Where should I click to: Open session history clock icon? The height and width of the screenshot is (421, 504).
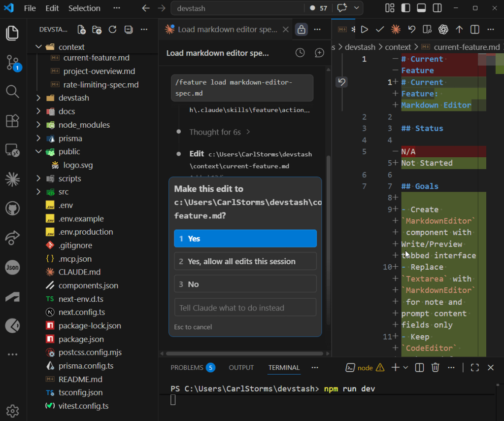click(x=300, y=53)
